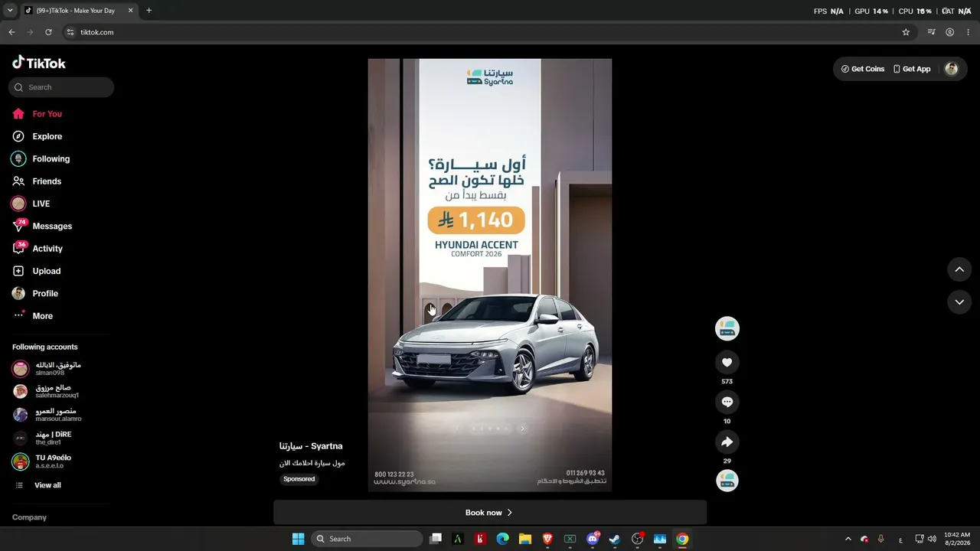Open the Syartna advertiser avatar beside video

(x=727, y=328)
